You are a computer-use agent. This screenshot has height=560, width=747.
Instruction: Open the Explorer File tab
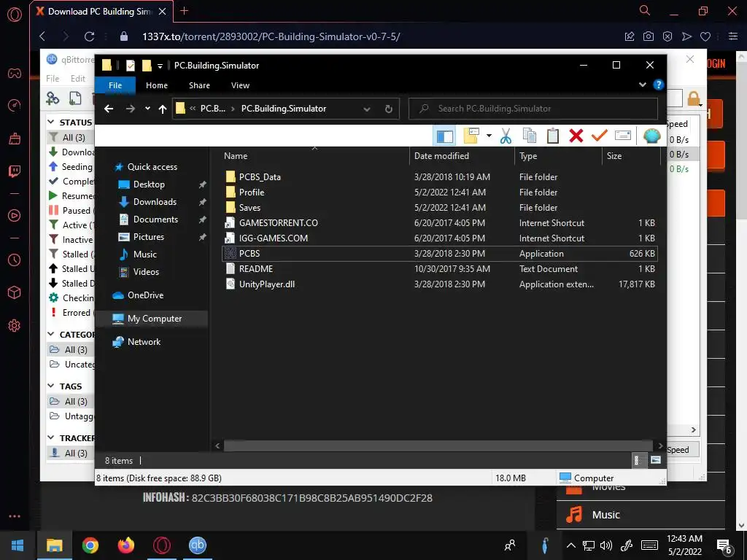point(115,85)
